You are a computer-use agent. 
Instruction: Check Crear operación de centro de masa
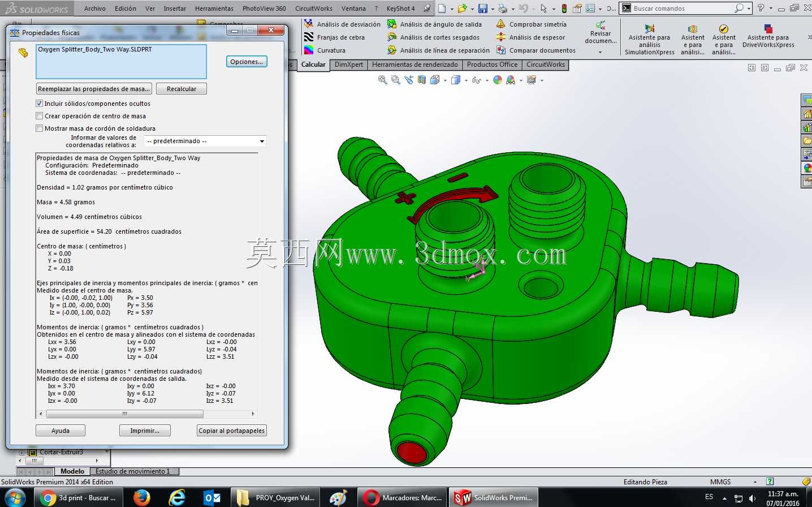point(39,116)
